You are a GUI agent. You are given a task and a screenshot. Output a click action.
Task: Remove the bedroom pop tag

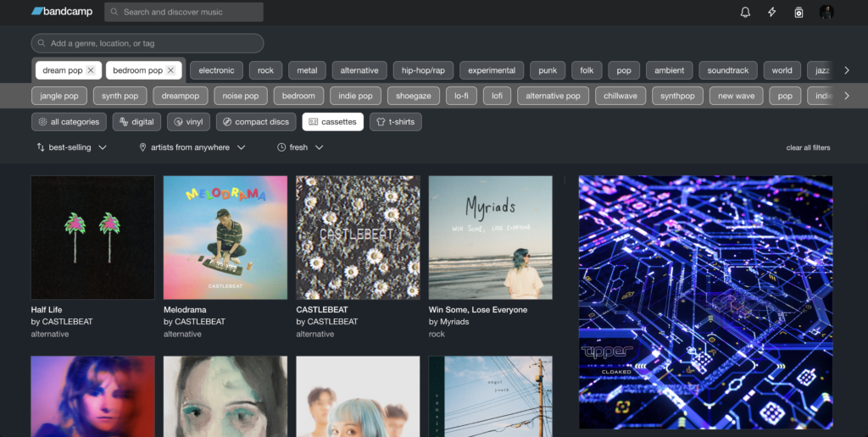pos(170,70)
